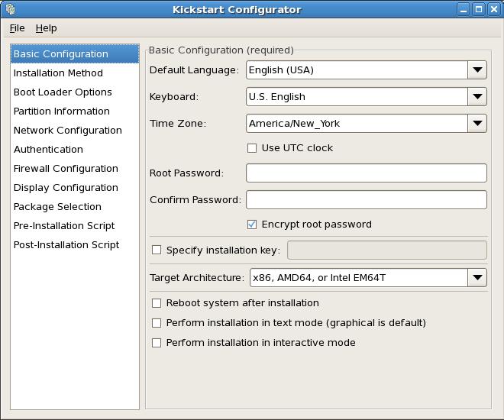Tick the Specify installation key checkbox
504x420 pixels.
157,250
